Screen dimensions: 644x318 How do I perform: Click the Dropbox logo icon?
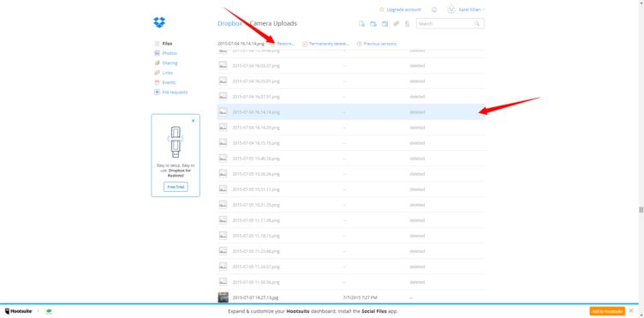pyautogui.click(x=159, y=22)
